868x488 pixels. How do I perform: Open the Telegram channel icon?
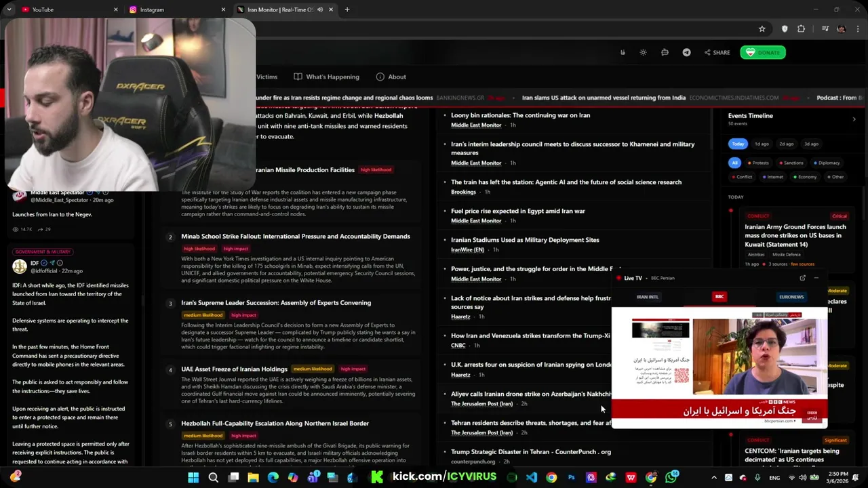point(686,53)
